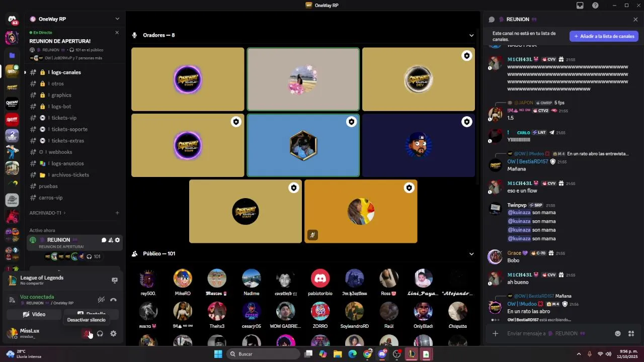This screenshot has height=362, width=644.
Task: Click cesarjr05 audience avatar
Action: [x=251, y=311]
